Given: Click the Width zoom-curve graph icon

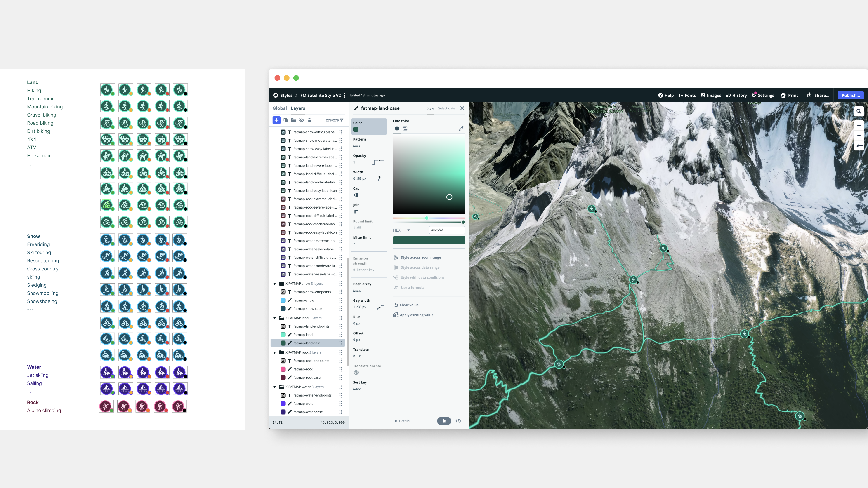Looking at the screenshot, I should pyautogui.click(x=378, y=178).
